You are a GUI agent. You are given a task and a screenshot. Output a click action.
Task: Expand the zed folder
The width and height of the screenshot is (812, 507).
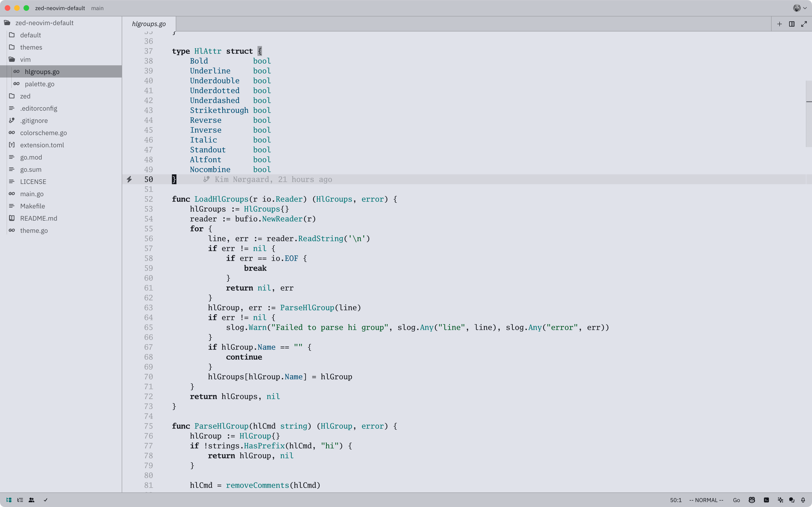(61, 96)
